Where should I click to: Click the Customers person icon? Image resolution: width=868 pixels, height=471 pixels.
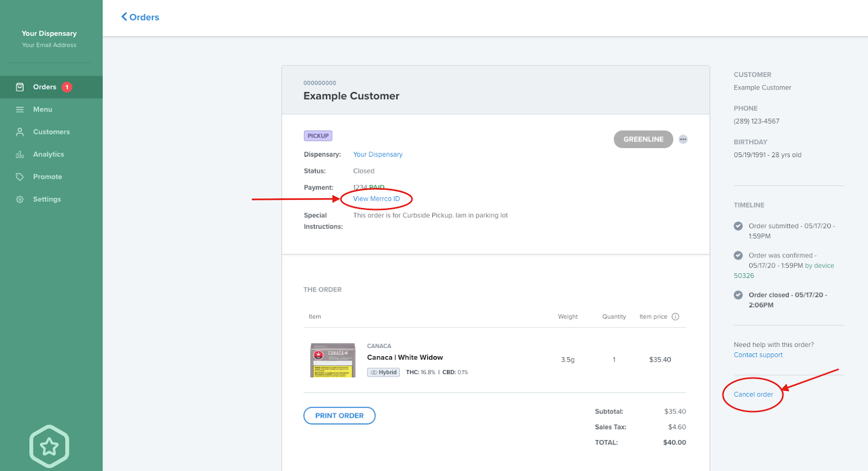pyautogui.click(x=20, y=132)
